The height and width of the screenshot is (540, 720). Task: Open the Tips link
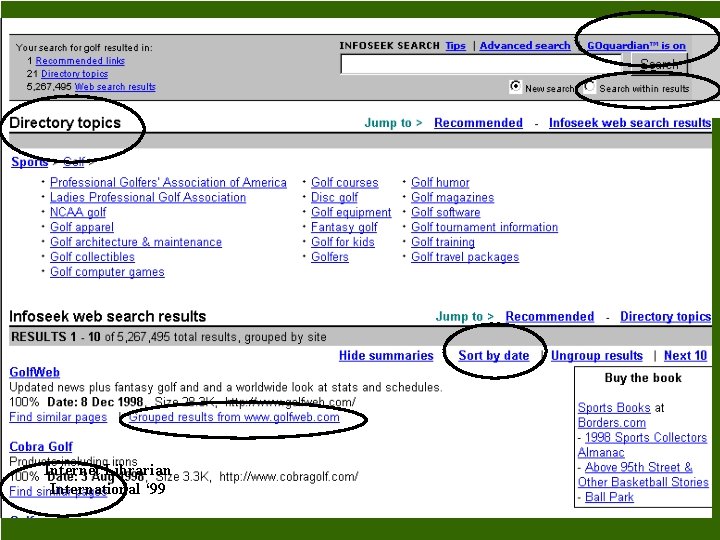pos(456,45)
